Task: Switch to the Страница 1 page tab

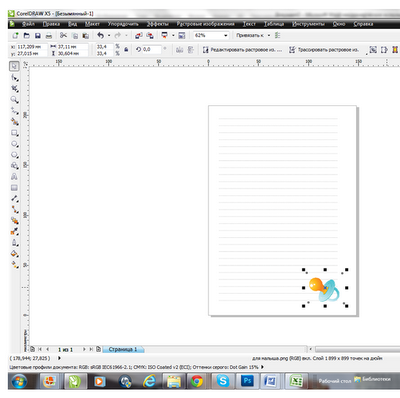Action: click(123, 349)
